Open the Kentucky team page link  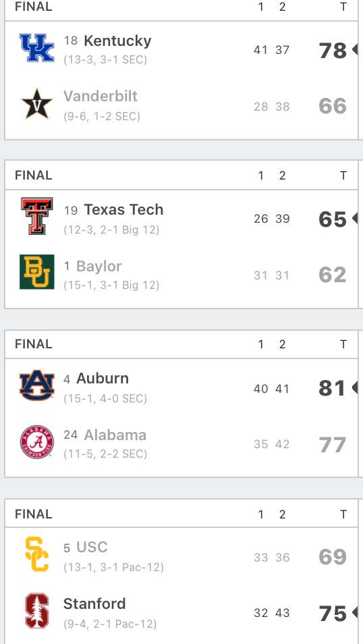[x=117, y=41]
